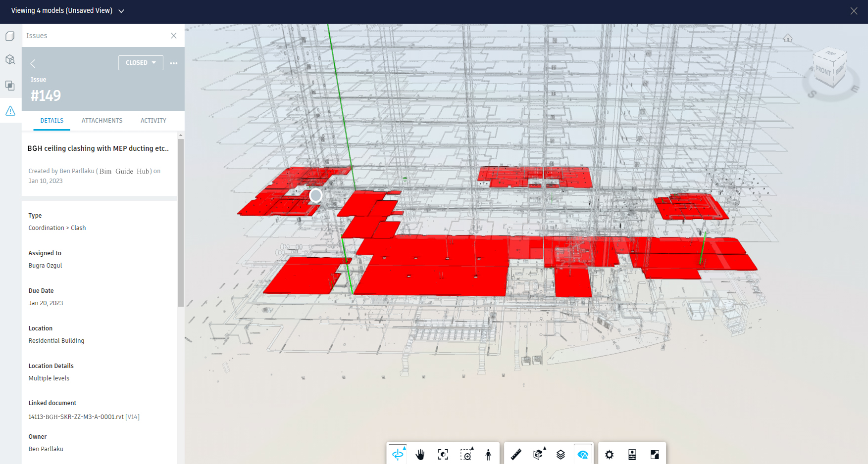Start First Person walk mode
This screenshot has height=464, width=868.
[x=488, y=454]
